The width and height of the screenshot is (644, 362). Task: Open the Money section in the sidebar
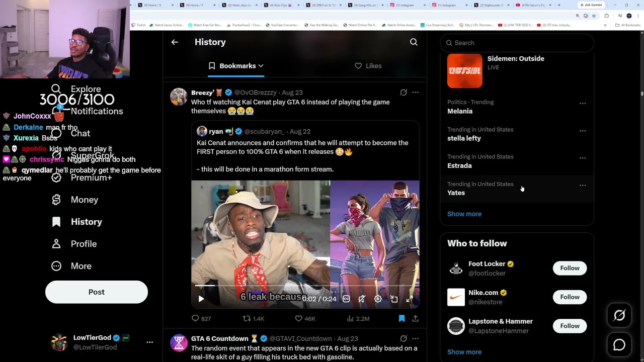tap(75, 200)
